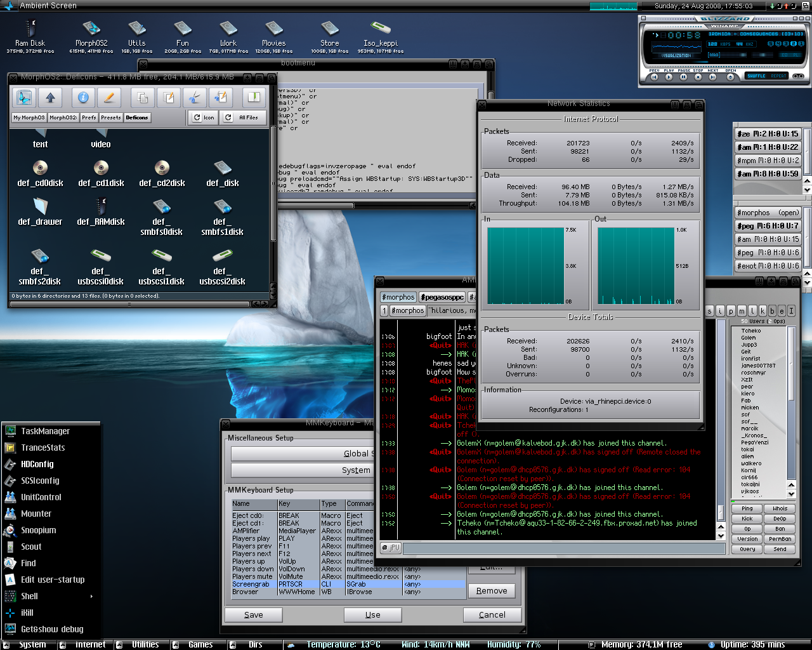The height and width of the screenshot is (650, 812).
Task: Open file info via the info toolbar icon
Action: tap(84, 97)
